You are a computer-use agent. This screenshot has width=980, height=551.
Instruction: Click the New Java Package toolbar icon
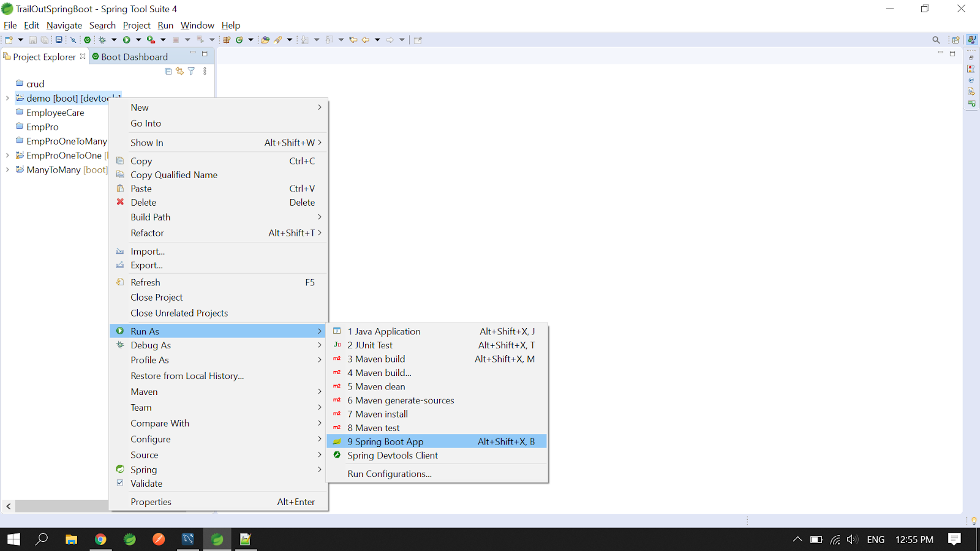tap(227, 40)
